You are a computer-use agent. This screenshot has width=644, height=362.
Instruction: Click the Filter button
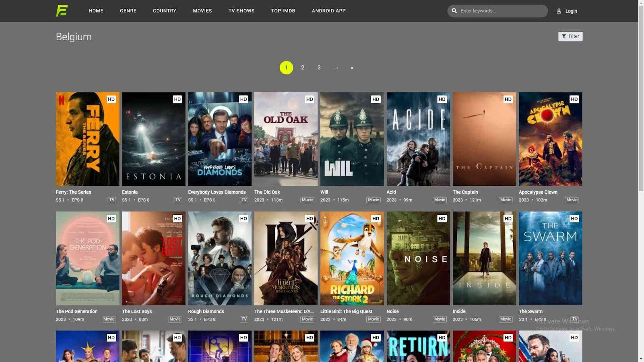pos(570,37)
